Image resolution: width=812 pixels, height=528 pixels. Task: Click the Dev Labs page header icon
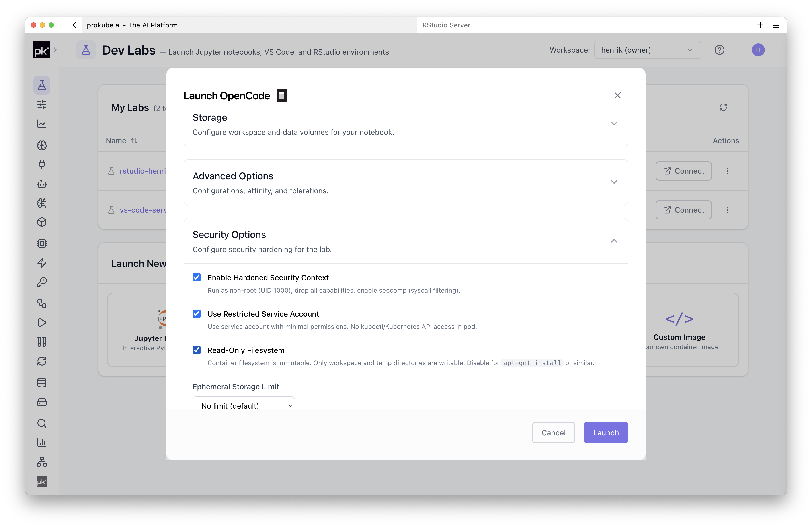click(86, 50)
